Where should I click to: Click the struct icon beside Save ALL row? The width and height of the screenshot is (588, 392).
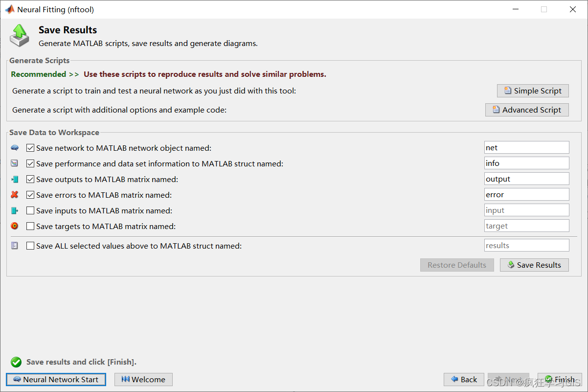[x=15, y=246]
